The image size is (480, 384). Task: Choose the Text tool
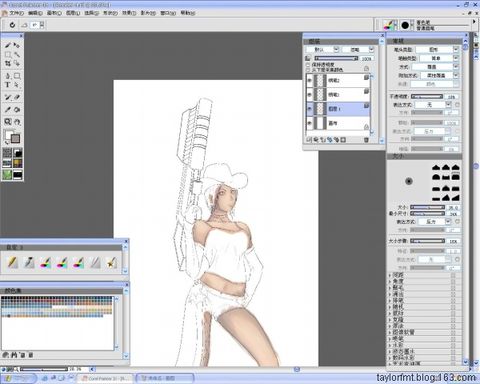[8, 85]
